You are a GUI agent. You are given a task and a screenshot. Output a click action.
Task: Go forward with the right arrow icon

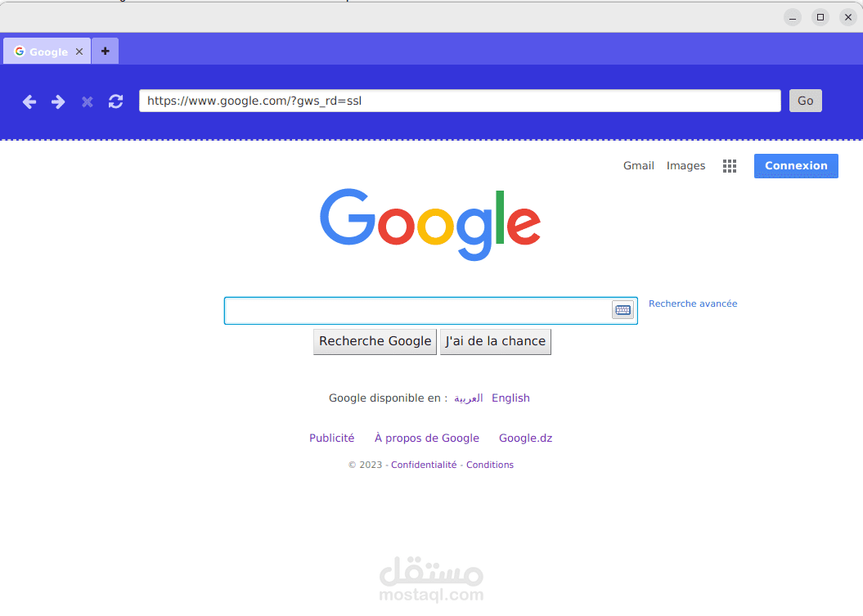[58, 101]
